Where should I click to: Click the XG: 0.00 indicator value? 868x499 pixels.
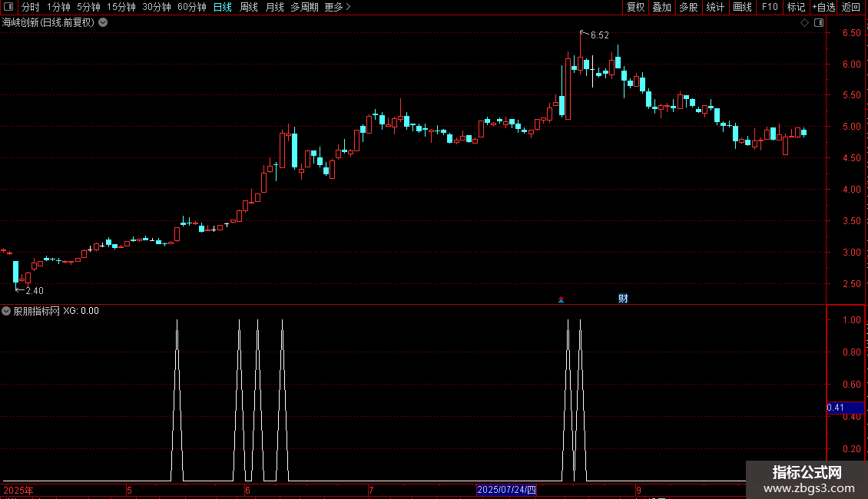point(81,311)
